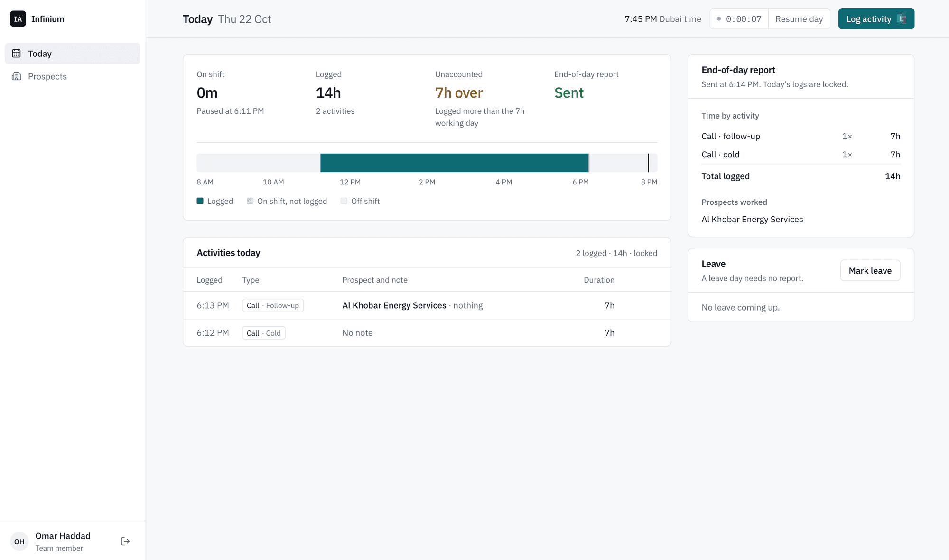Click the No note cell
The image size is (949, 560).
pyautogui.click(x=358, y=333)
